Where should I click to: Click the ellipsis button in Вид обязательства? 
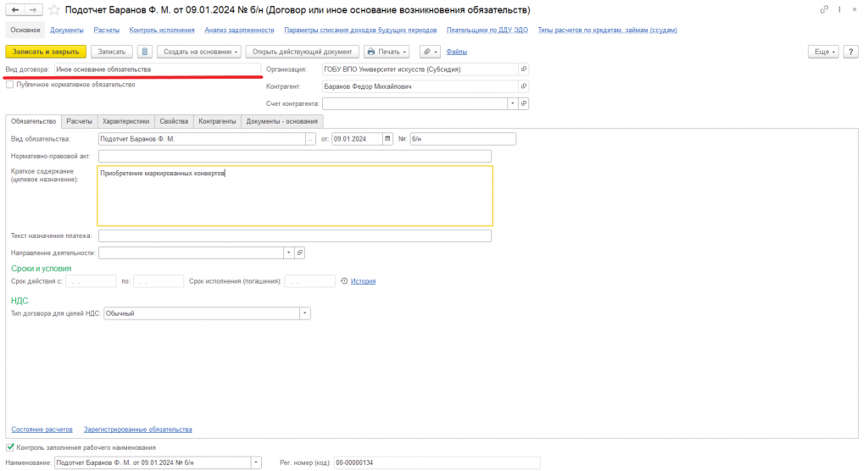(x=310, y=139)
